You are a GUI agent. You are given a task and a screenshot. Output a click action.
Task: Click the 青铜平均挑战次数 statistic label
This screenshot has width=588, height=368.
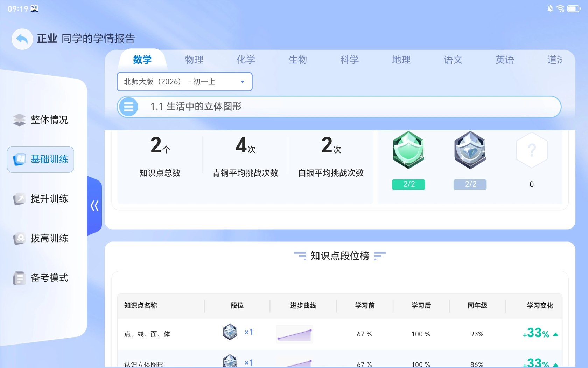click(245, 173)
